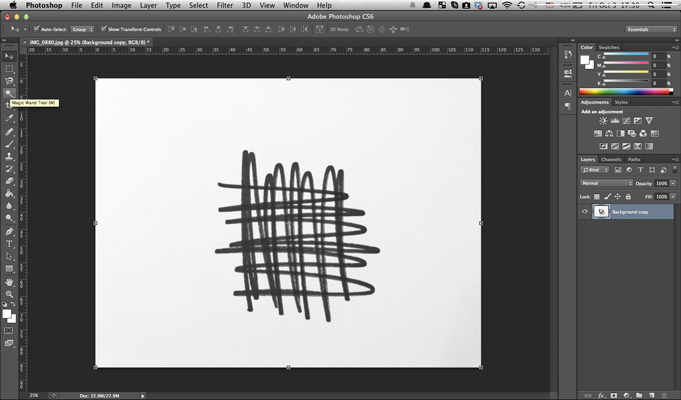Select the Blur tool
Viewport: 681px width, 400px height.
click(x=9, y=205)
